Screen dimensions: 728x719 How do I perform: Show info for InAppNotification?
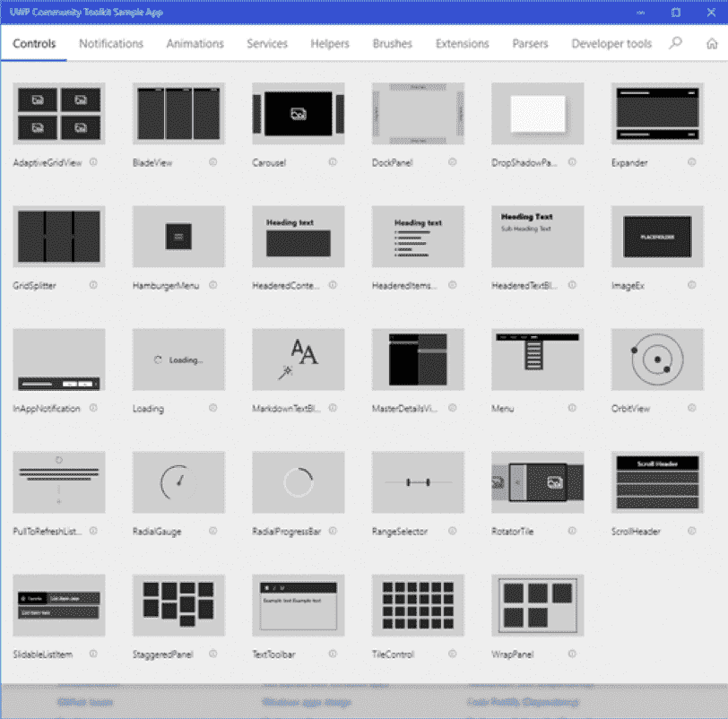click(93, 408)
